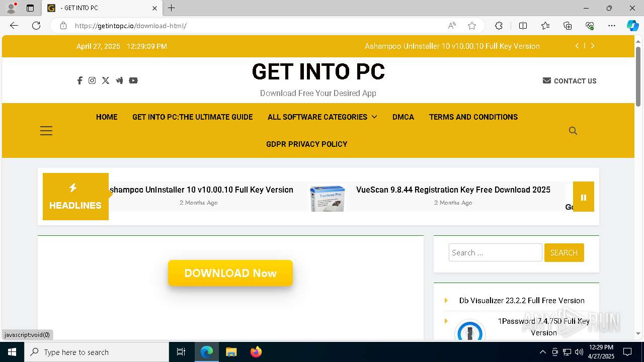Click the HEADLINES label box
Image resolution: width=644 pixels, height=362 pixels.
click(75, 197)
